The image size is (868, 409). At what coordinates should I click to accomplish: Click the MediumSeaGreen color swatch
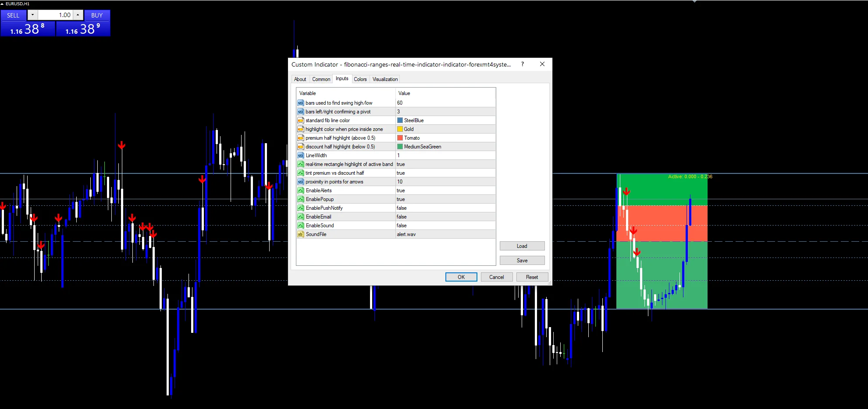tap(400, 147)
